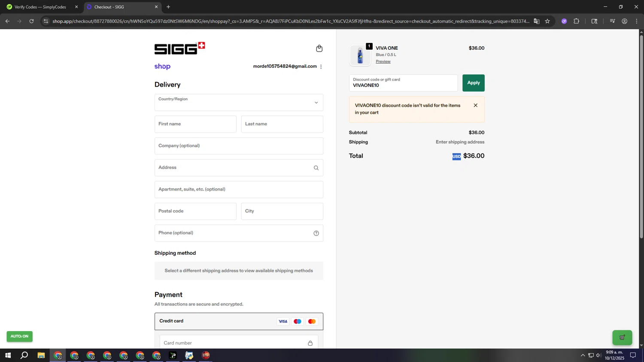
Task: Apply the discount code
Action: (474, 83)
